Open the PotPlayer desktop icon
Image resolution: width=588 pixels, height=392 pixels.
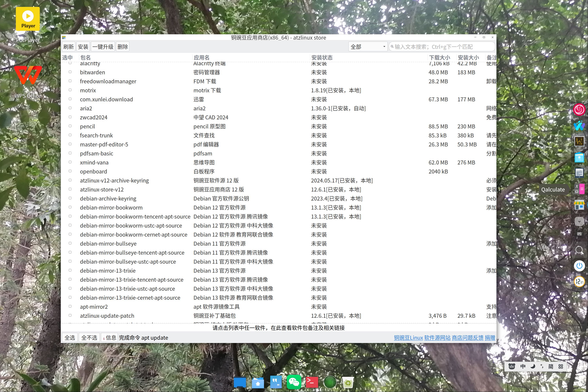[x=28, y=24]
